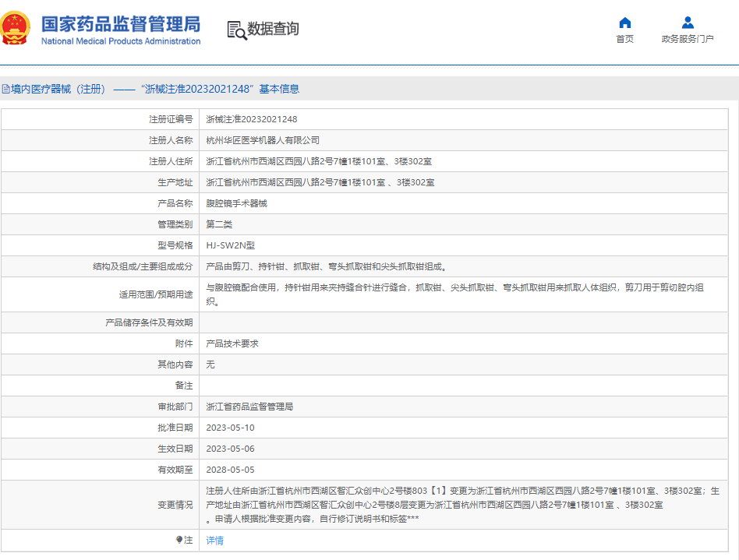Image resolution: width=739 pixels, height=560 pixels.
Task: Click the 生产地址 label
Action: tap(175, 182)
